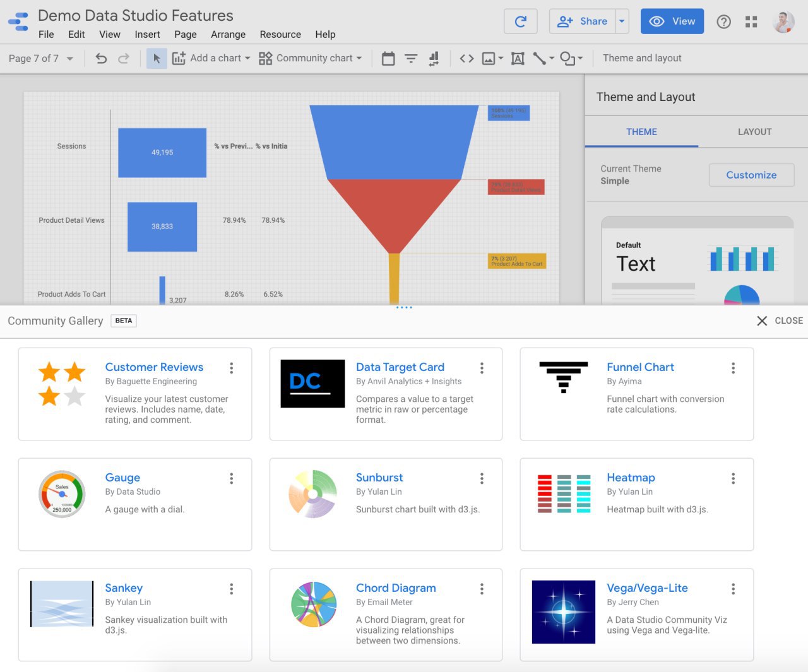The width and height of the screenshot is (808, 672).
Task: Click the refresh data icon button
Action: 521,21
